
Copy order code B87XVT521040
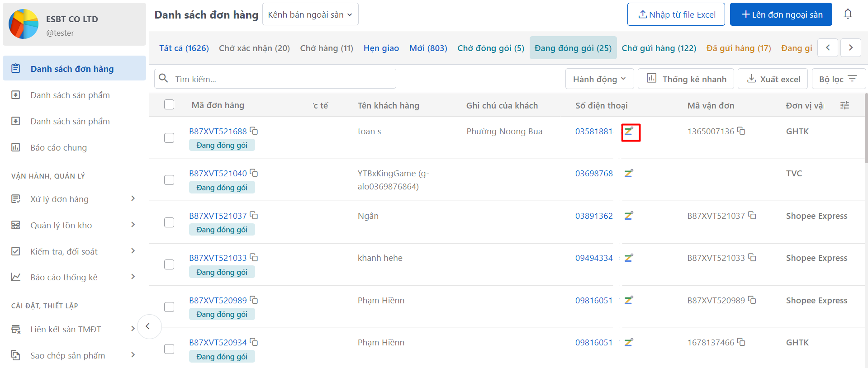(254, 173)
